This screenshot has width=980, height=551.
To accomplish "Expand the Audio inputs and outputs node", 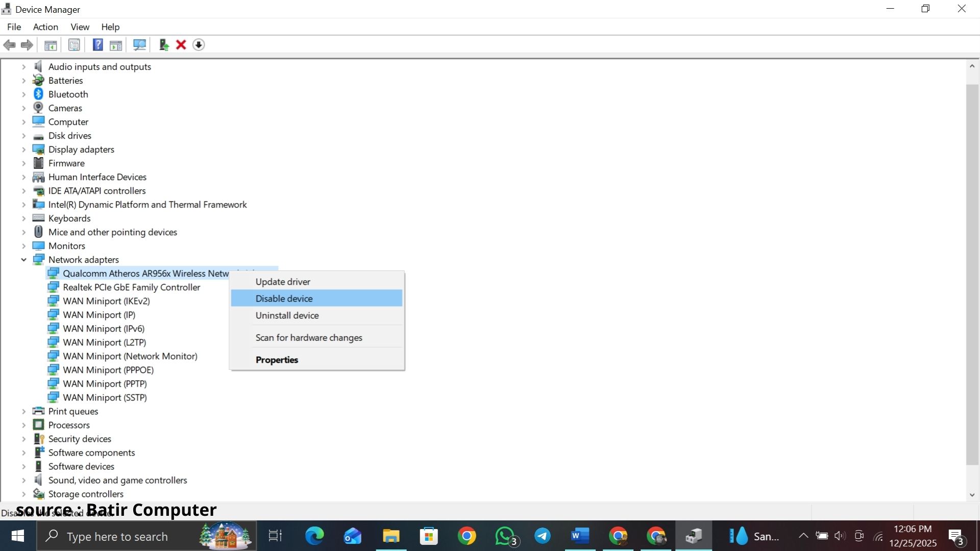I will pos(23,67).
